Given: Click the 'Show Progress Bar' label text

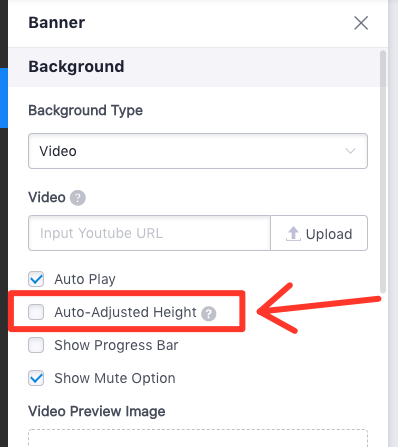Looking at the screenshot, I should pos(116,345).
